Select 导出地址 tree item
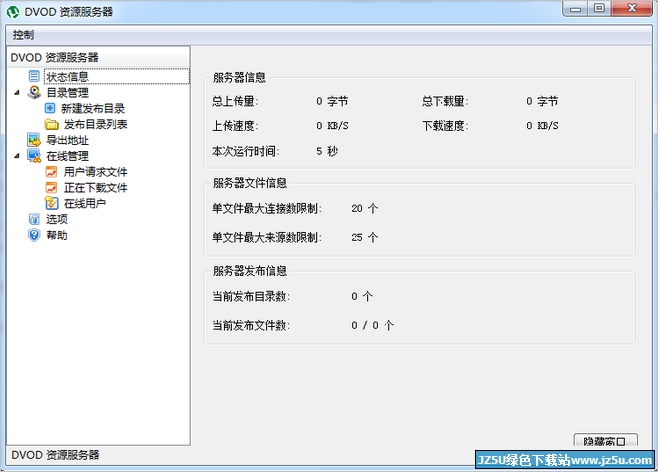This screenshot has height=472, width=658. (x=68, y=140)
